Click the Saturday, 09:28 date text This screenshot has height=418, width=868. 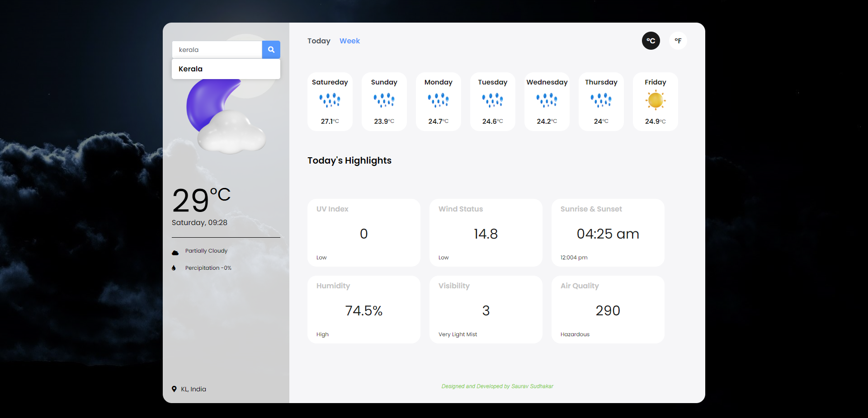click(199, 222)
